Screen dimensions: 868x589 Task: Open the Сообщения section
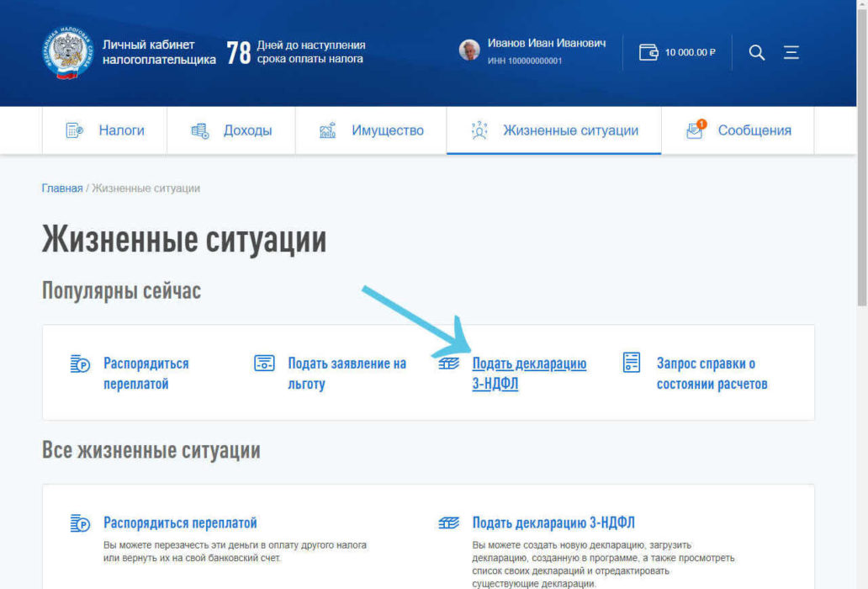coord(754,130)
